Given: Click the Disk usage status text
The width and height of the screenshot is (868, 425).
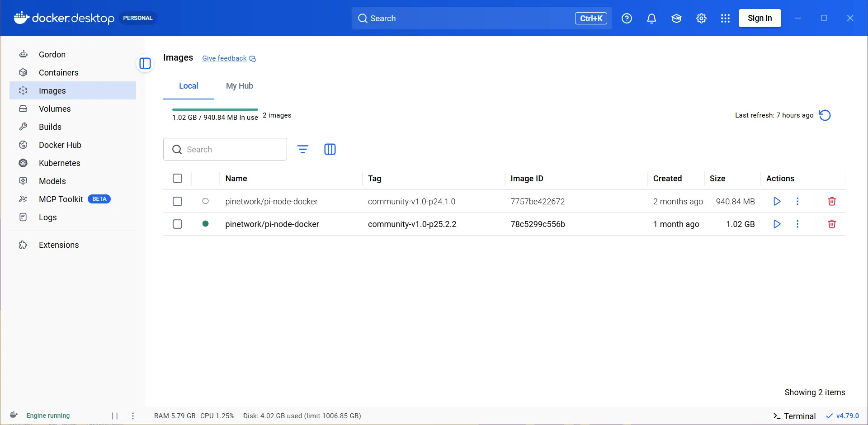Looking at the screenshot, I should 302,416.
